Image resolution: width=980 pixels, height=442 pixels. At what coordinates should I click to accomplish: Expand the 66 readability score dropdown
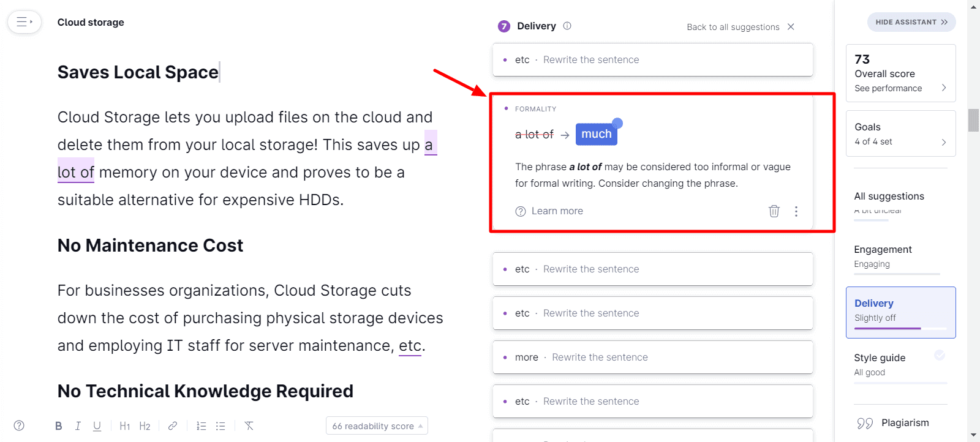coord(377,426)
